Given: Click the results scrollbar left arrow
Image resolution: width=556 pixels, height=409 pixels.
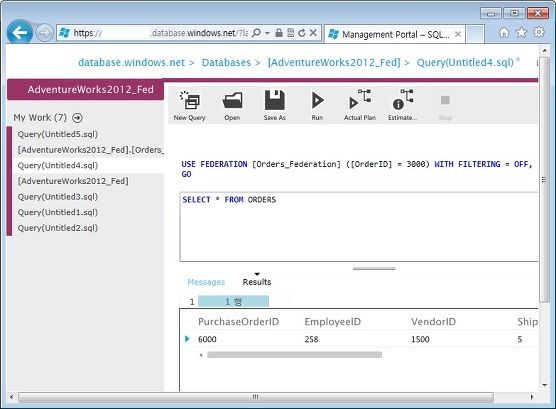Looking at the screenshot, I should [x=201, y=355].
